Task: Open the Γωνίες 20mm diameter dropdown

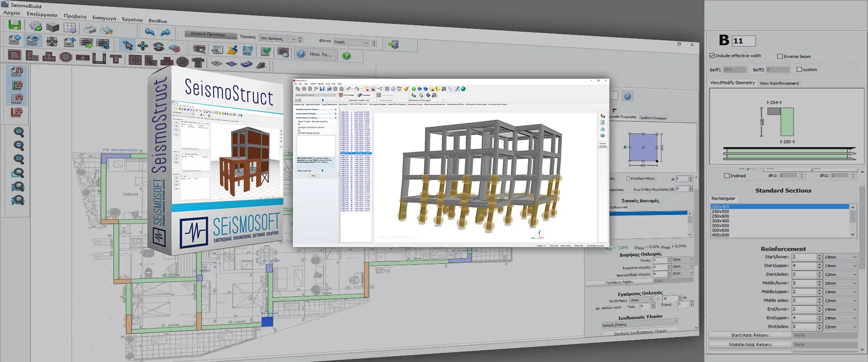Action: tap(682, 259)
